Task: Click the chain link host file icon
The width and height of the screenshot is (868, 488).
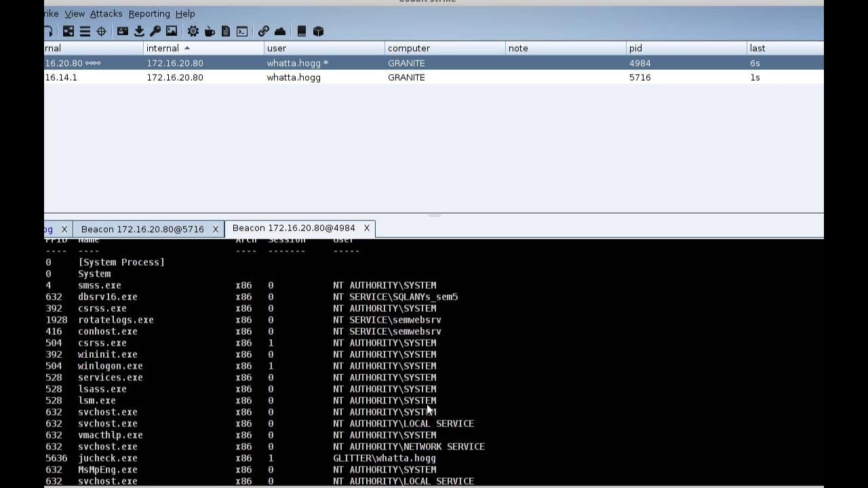Action: coord(264,31)
